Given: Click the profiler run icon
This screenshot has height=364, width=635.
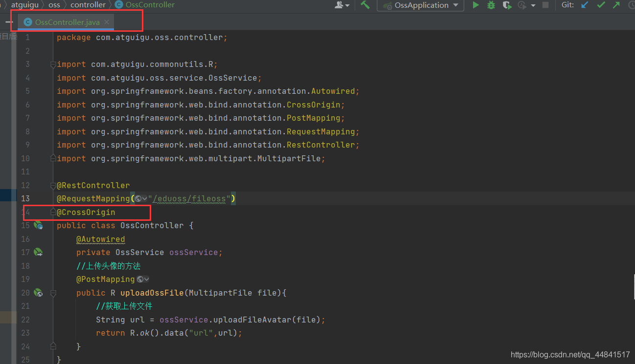Looking at the screenshot, I should tap(522, 5).
